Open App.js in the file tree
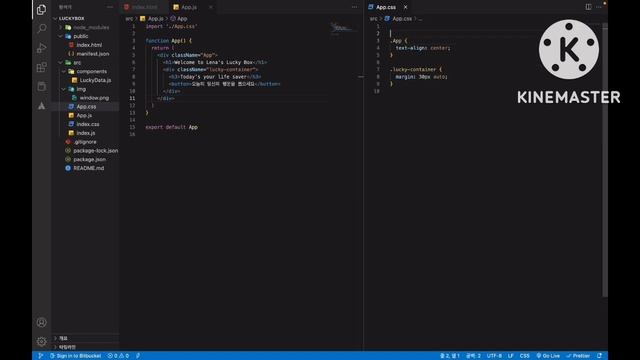This screenshot has height=360, width=640. (84, 116)
